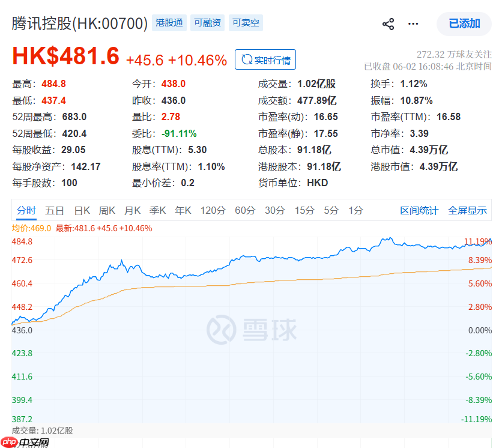This screenshot has height=448, width=499.
Task: Click the php中文网 logo
Action: pyautogui.click(x=25, y=442)
